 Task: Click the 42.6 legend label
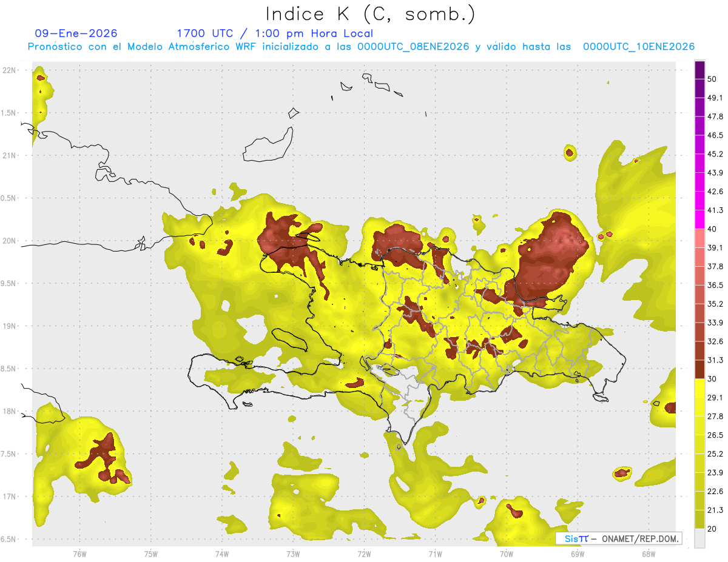pyautogui.click(x=715, y=192)
